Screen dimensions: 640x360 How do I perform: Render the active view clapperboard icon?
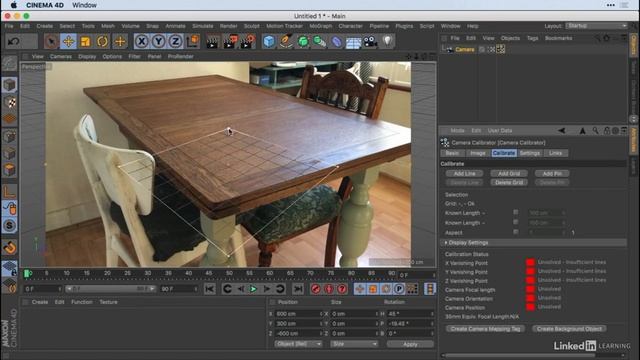pos(212,41)
